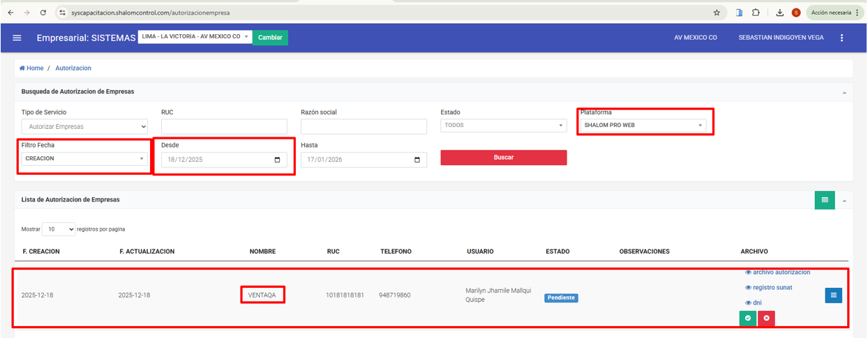
Task: Expand the Plataforma SHALOM PRO WEB dropdown
Action: coord(643,125)
